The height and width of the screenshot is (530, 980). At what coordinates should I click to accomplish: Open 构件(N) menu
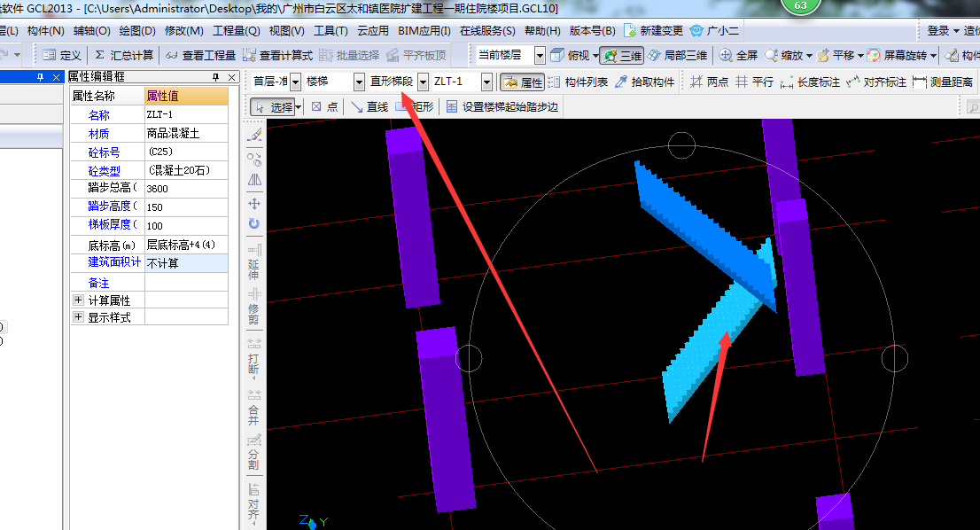click(45, 31)
